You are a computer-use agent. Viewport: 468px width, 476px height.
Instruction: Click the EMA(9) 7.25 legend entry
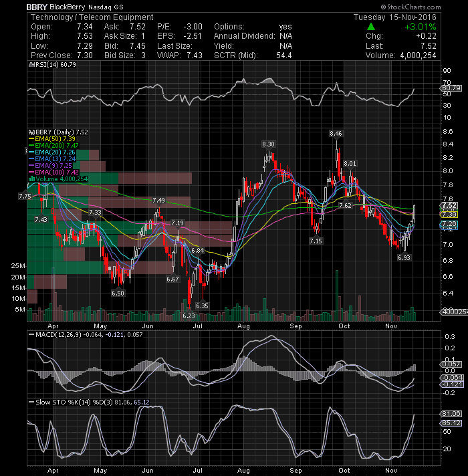point(53,165)
